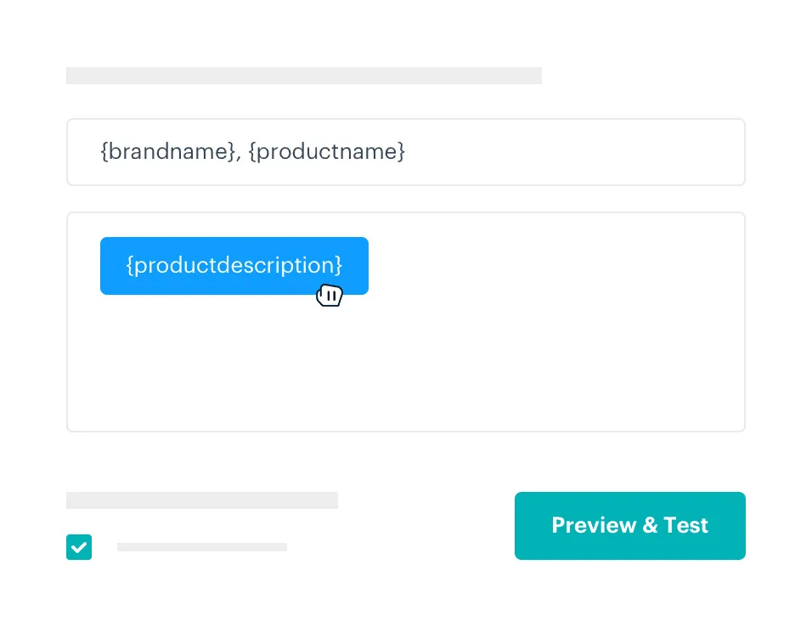
Task: Toggle the teal checked checkbox
Action: coord(79,546)
